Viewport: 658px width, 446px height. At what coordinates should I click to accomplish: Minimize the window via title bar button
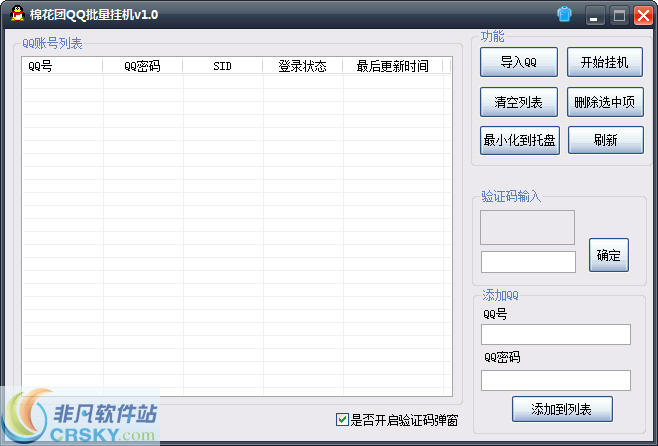[595, 16]
